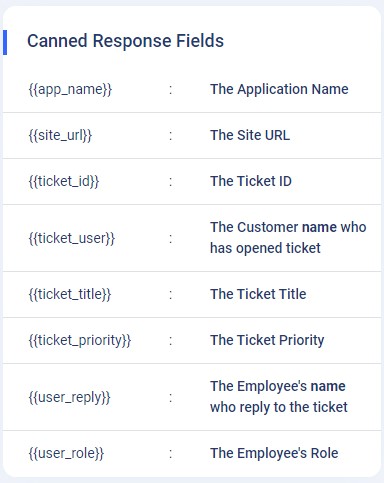Select the {{ticket_priority}} placeholder
The image size is (384, 483).
(80, 341)
